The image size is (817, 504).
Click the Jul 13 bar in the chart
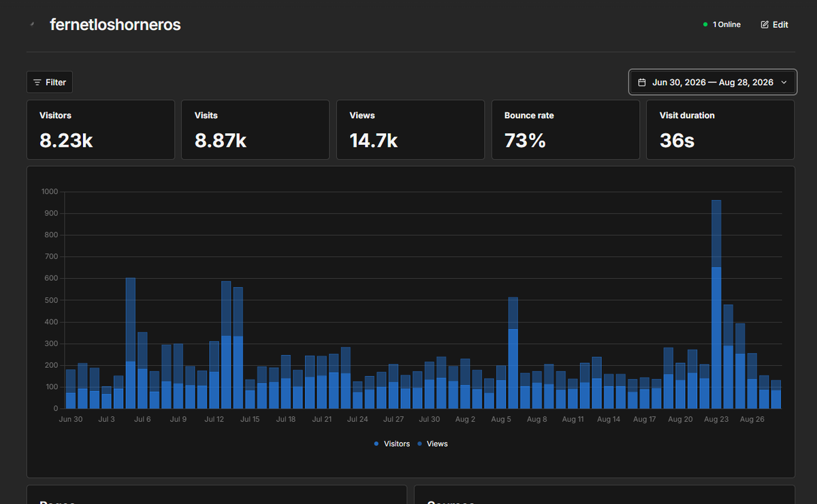coord(226,344)
